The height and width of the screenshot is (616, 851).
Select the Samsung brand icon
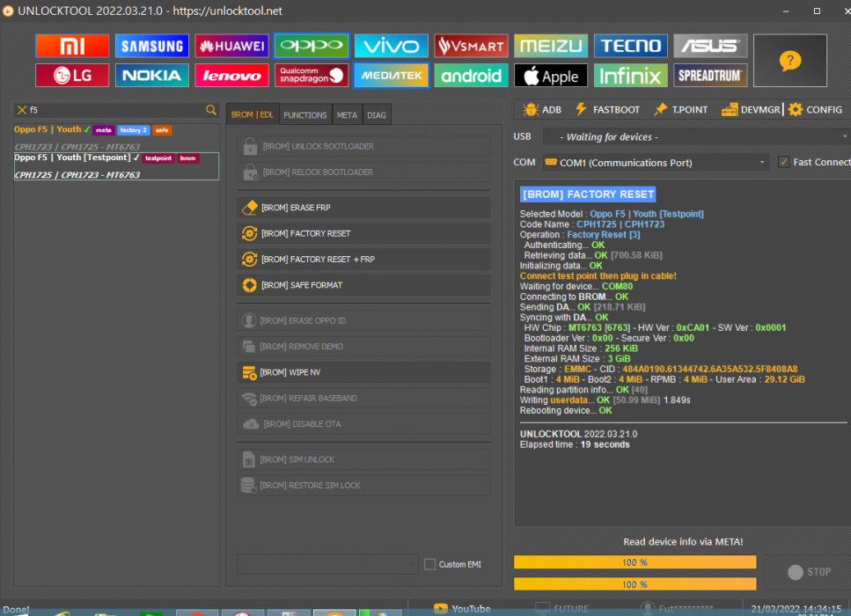pyautogui.click(x=152, y=46)
